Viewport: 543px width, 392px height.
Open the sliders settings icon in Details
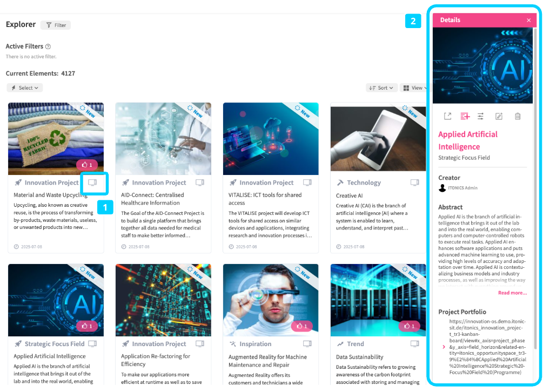coord(481,116)
